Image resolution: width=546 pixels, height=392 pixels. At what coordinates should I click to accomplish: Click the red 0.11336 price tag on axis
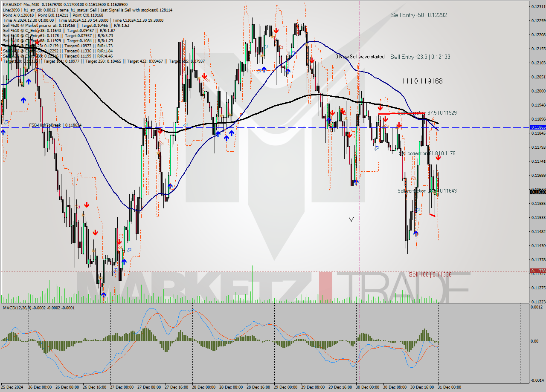pos(537,271)
